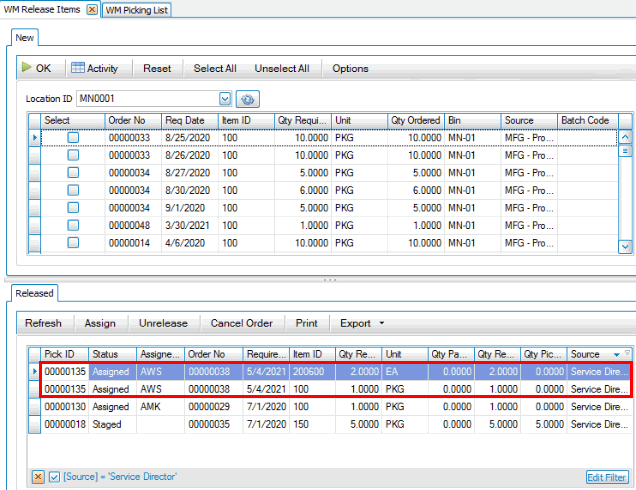Select the Staged pick row 00000018
This screenshot has width=636, height=490.
[x=64, y=425]
